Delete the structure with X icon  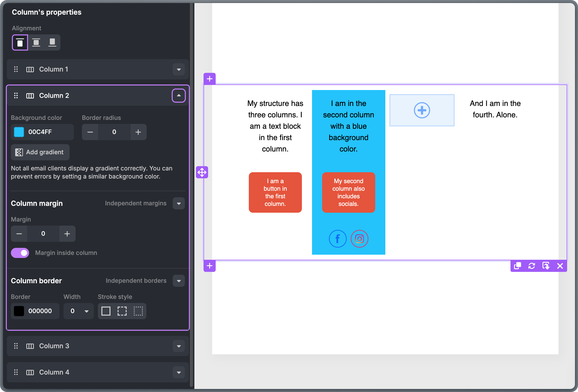click(x=560, y=266)
